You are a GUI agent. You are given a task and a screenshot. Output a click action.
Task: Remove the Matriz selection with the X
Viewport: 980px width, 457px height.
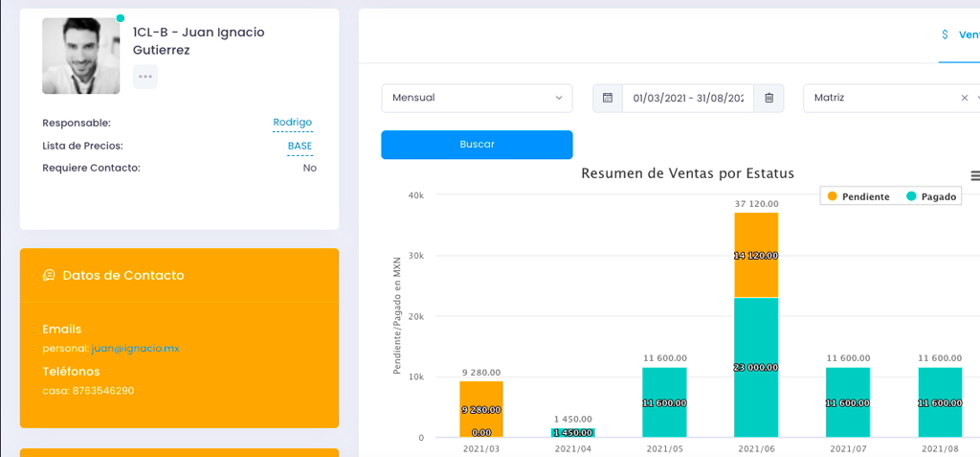pos(964,98)
